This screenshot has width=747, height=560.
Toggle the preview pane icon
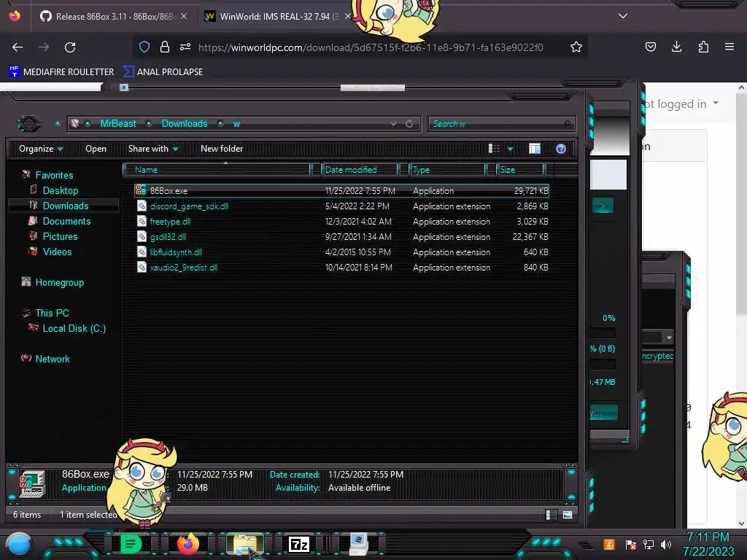pos(535,149)
